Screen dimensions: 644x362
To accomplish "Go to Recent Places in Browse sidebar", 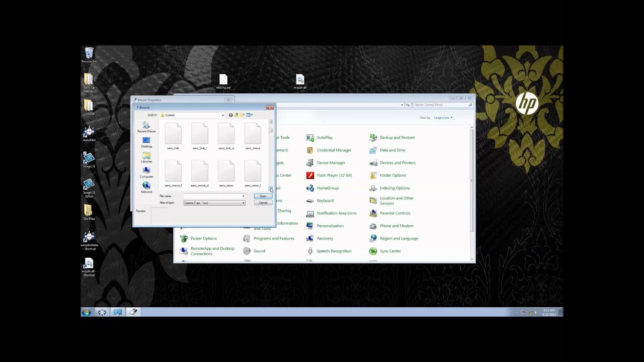I will pos(146,127).
